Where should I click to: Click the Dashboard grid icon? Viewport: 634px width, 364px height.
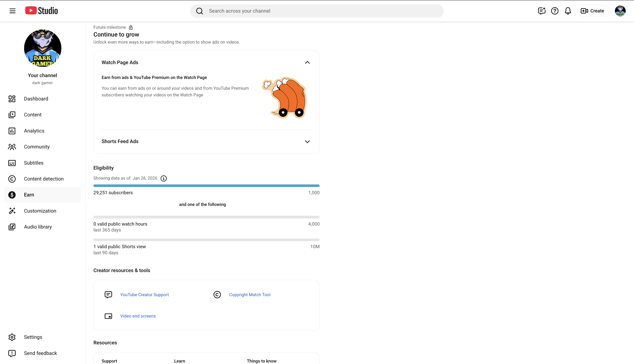pyautogui.click(x=12, y=99)
